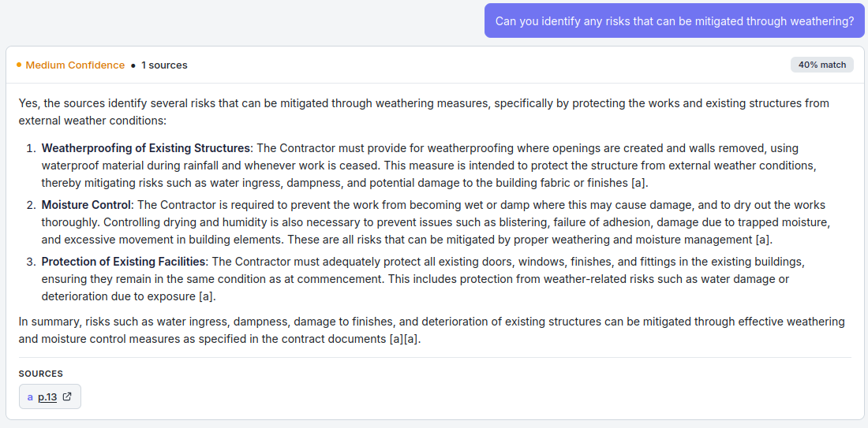Click the 'SOURCES' section header
The image size is (868, 428).
point(41,374)
